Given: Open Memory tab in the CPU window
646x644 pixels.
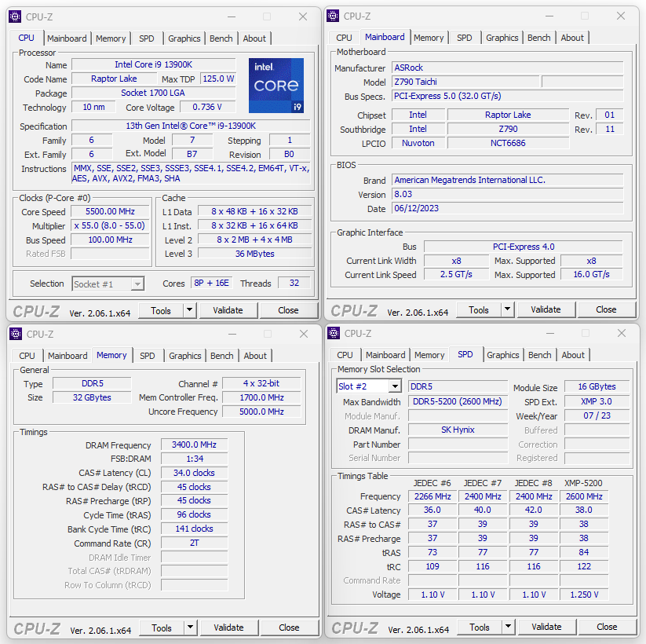Looking at the screenshot, I should (111, 38).
